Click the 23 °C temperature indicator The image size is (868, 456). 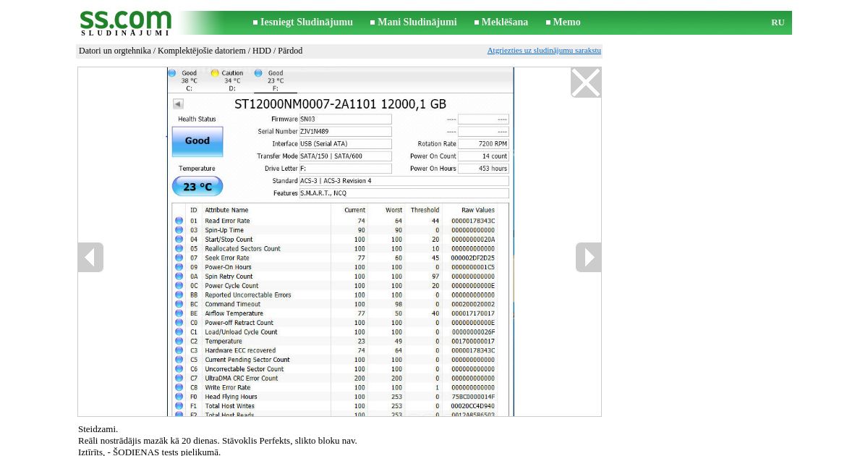tap(197, 187)
